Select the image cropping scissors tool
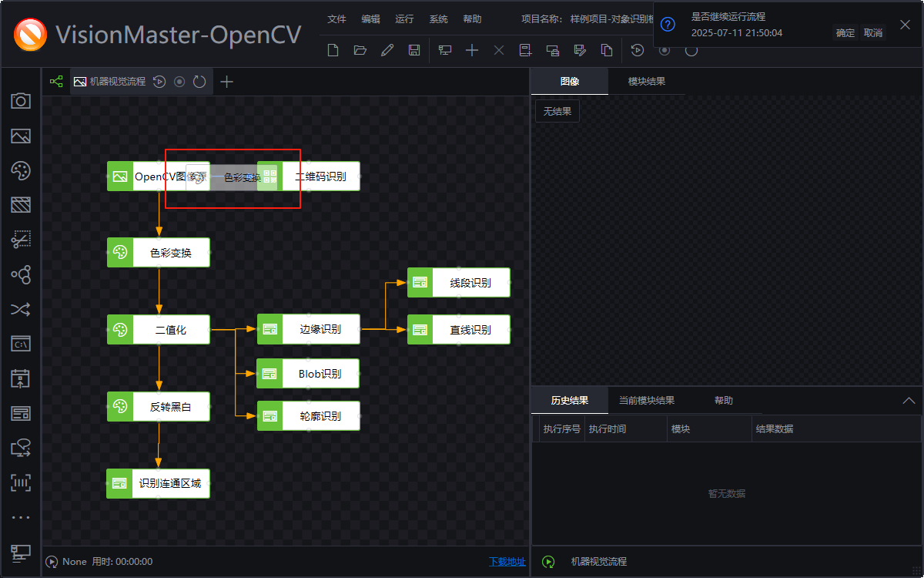This screenshot has width=924, height=578. click(x=21, y=240)
